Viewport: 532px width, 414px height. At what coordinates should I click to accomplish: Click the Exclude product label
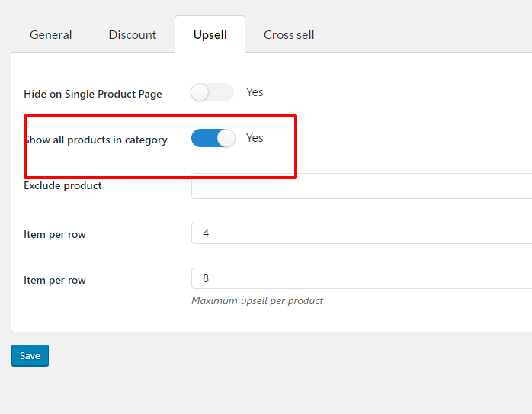(x=62, y=185)
